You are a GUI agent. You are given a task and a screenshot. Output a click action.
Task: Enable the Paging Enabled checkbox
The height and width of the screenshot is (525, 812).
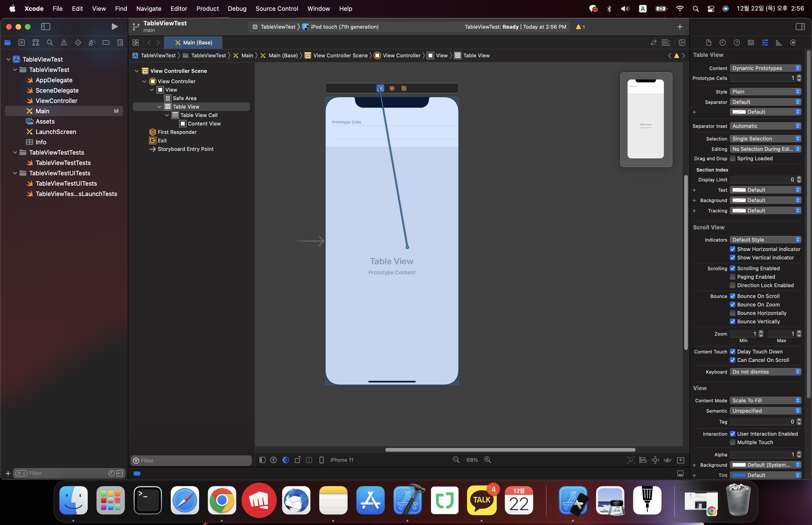tap(732, 277)
